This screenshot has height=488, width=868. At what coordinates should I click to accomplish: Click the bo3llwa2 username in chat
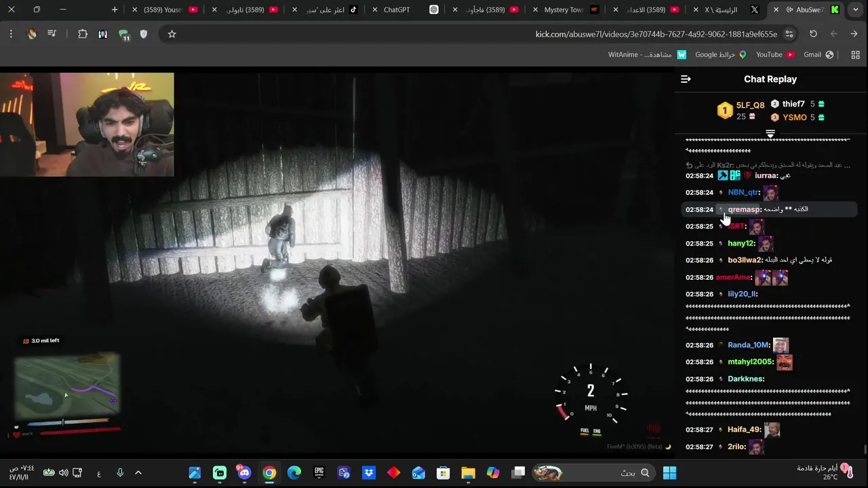tap(745, 260)
